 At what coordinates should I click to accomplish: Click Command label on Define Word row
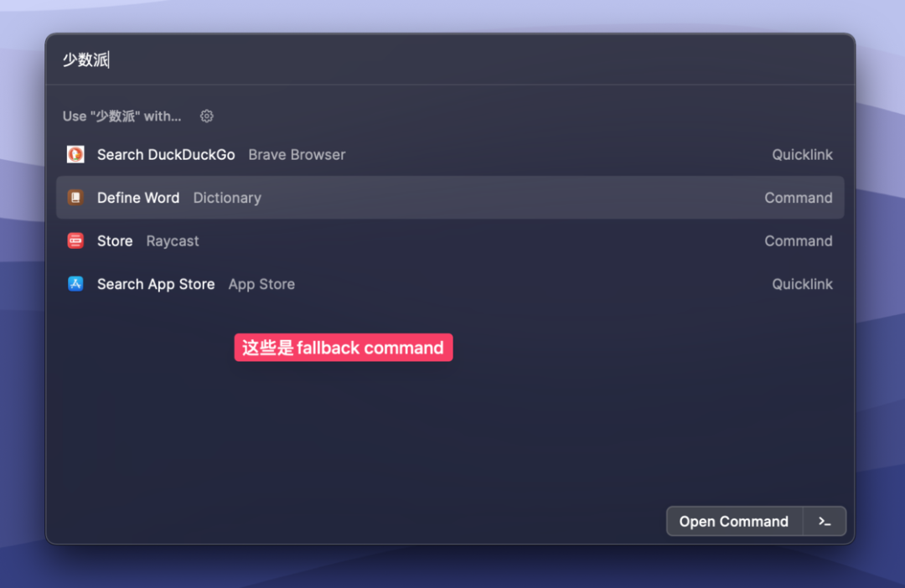799,198
